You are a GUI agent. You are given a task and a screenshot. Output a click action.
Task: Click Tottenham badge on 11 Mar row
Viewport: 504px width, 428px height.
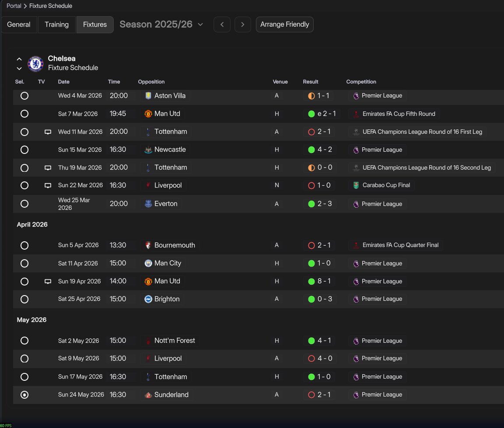point(148,132)
